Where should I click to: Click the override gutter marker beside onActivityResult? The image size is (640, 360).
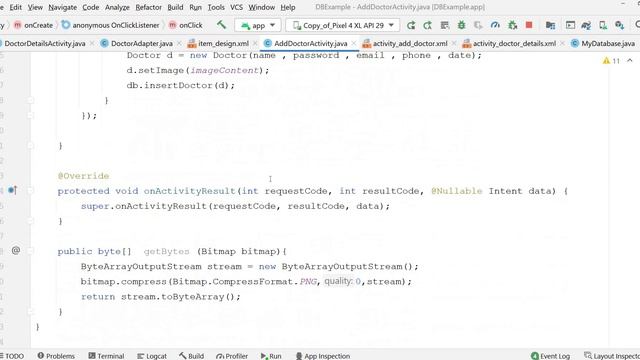(x=13, y=190)
